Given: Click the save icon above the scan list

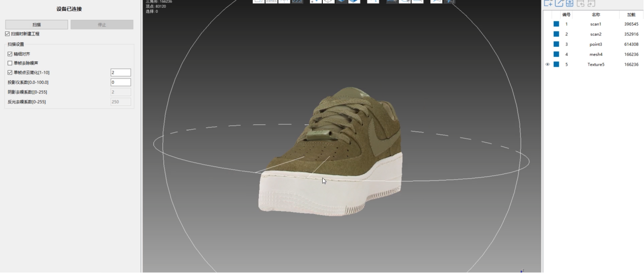Looking at the screenshot, I should tap(569, 3).
